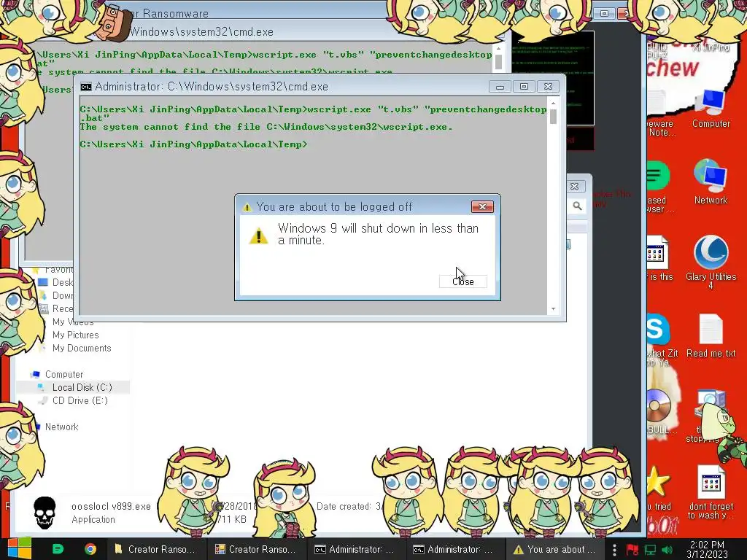Launch Chrome from the taskbar

pyautogui.click(x=90, y=549)
